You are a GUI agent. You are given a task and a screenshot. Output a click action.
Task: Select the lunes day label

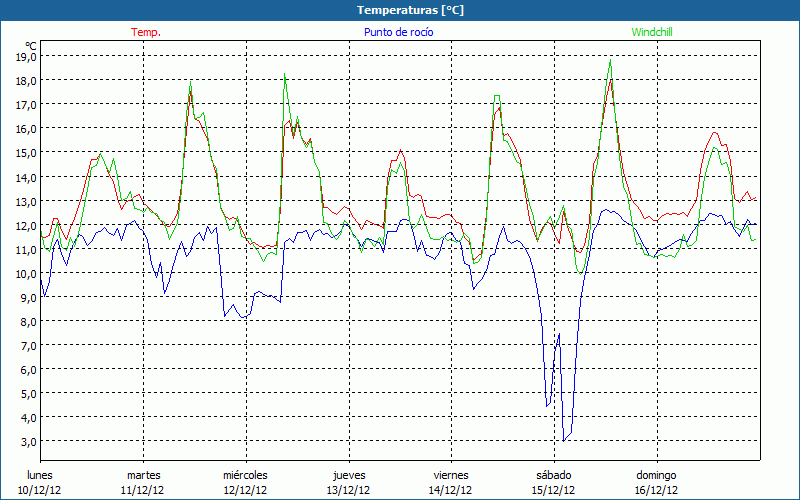pos(41,475)
